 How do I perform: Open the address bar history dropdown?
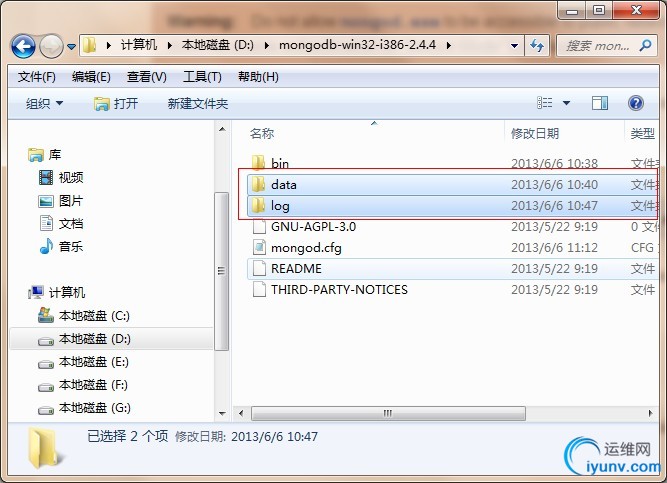point(514,45)
